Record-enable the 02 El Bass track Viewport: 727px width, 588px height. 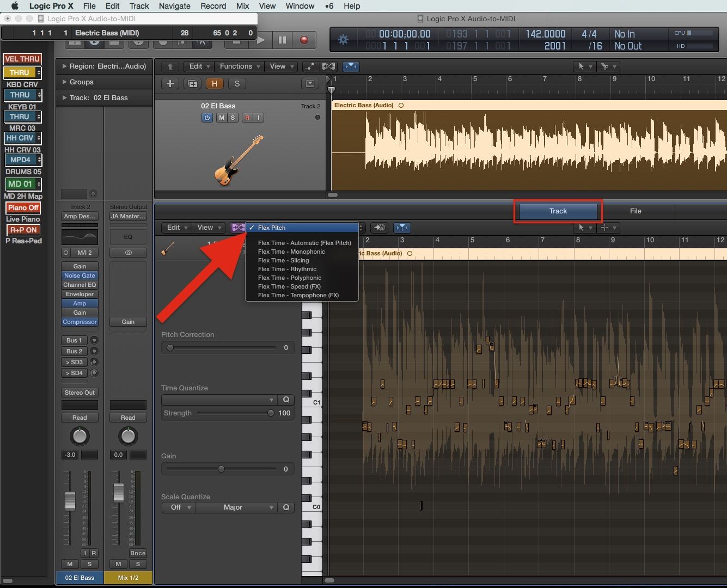(x=248, y=118)
